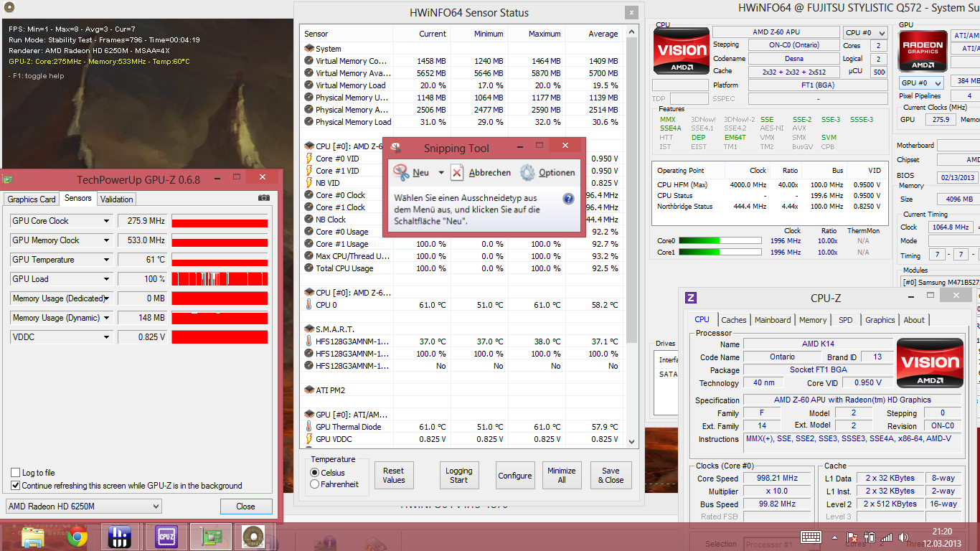980x551 pixels.
Task: Click the Radeon Graphics logo in HWiNFO summary
Action: tap(923, 51)
